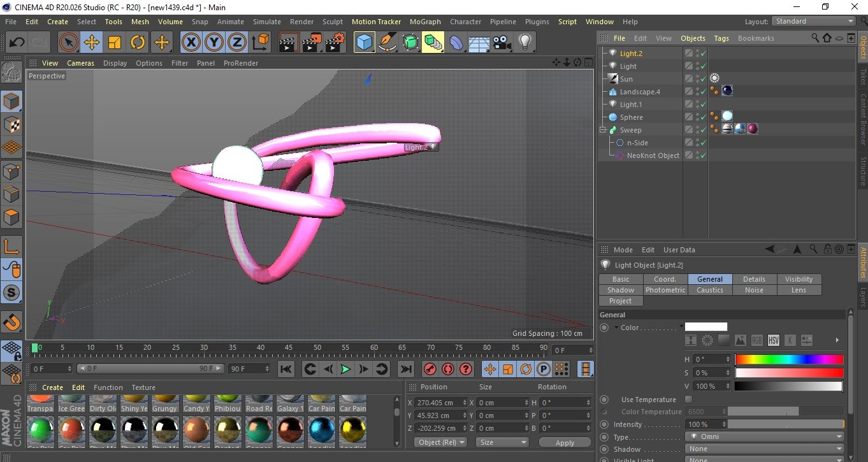Select the Rotate tool icon
Image resolution: width=868 pixels, height=462 pixels.
coord(138,43)
